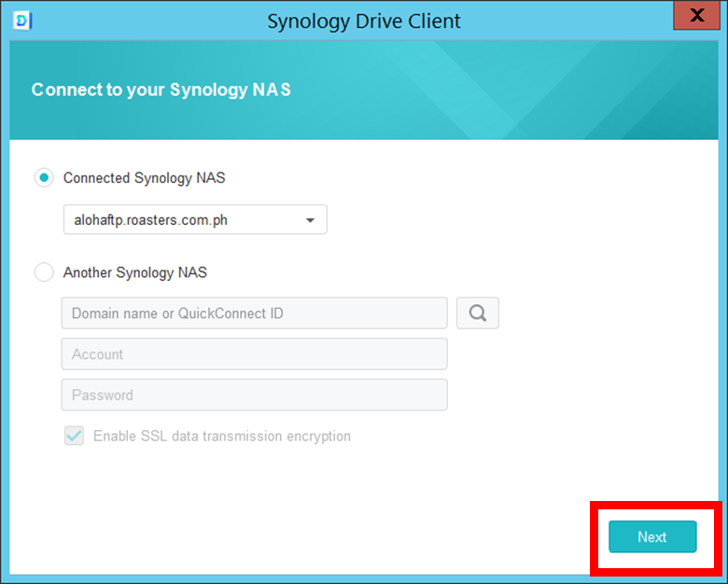Screen dimensions: 728x584
Task: Click the Connect to your Synology NAS heading
Action: (x=161, y=90)
